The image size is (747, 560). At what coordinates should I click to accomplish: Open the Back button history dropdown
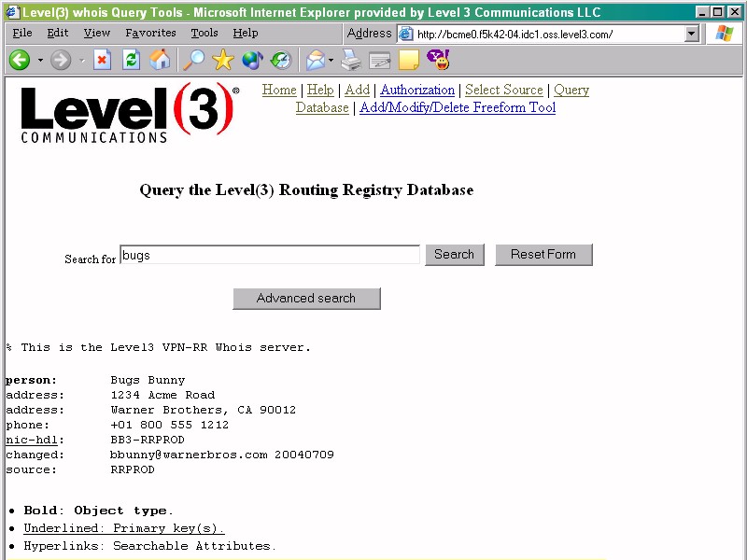point(40,61)
